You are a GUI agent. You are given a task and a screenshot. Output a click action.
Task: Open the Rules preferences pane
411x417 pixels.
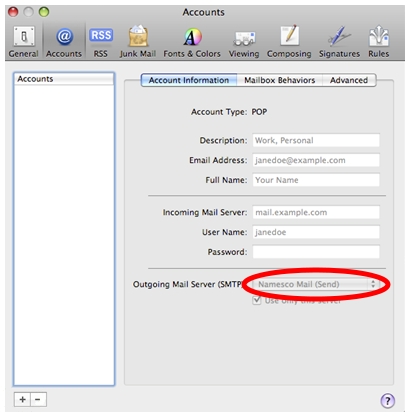pos(379,42)
